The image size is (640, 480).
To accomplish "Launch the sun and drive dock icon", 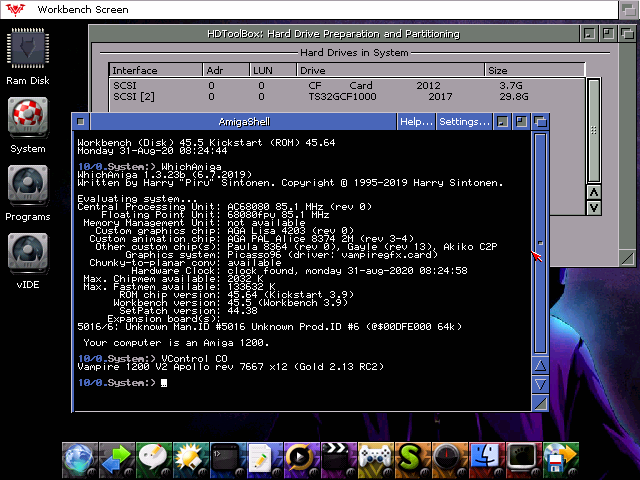I will tap(191, 460).
